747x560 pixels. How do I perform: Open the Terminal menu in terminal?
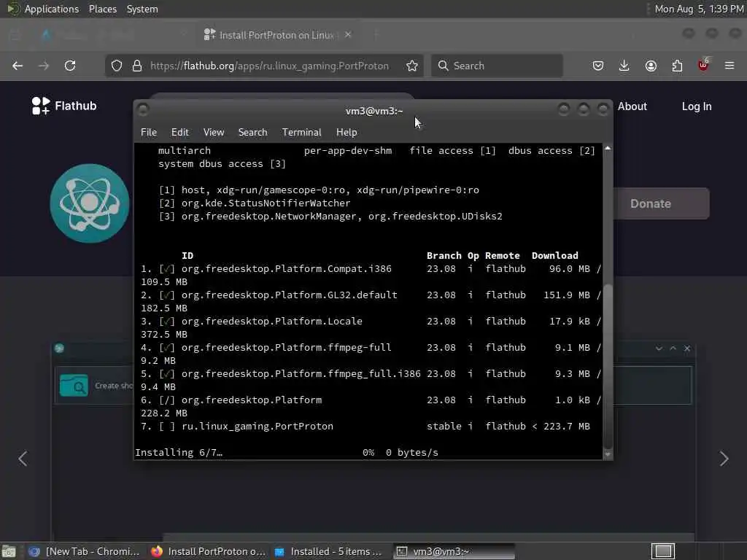[x=301, y=133]
